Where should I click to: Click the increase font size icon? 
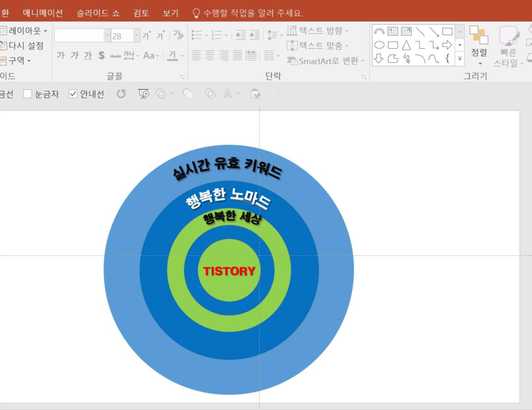click(x=146, y=35)
